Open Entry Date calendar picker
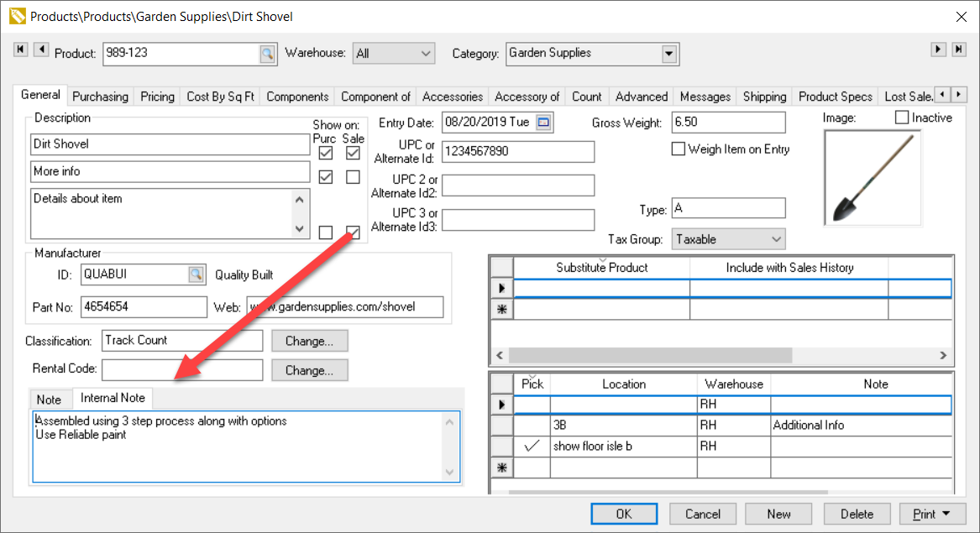 543,123
